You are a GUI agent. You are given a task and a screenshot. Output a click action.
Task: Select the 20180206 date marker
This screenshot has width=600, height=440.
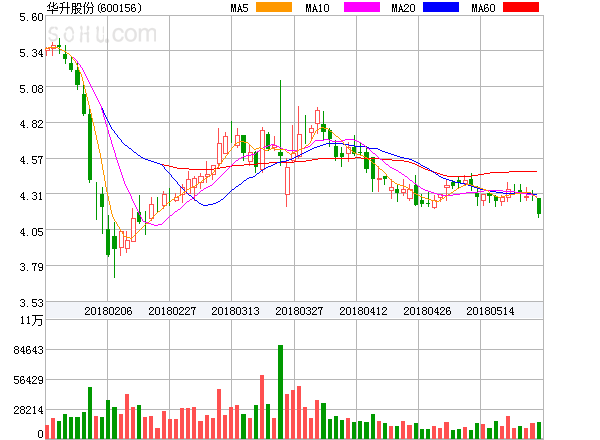[x=108, y=311]
